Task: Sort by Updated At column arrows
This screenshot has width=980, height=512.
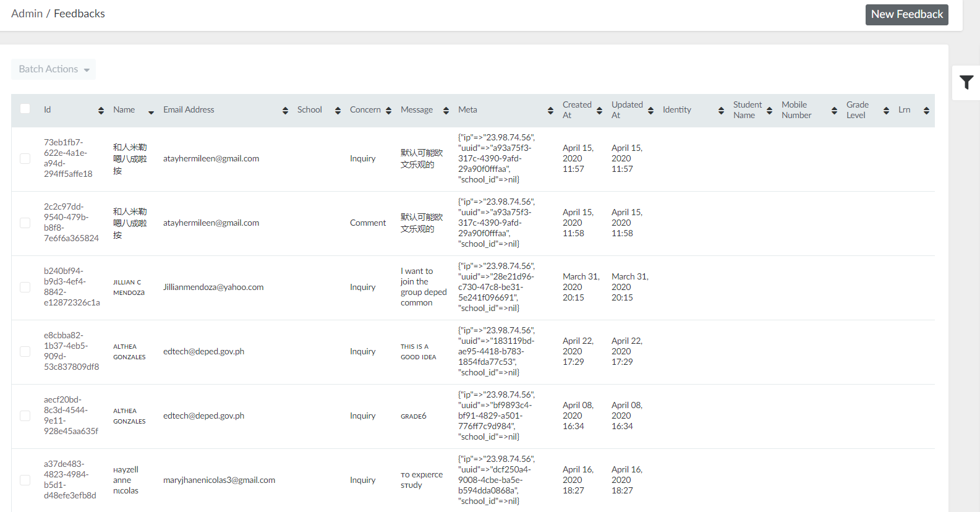Action: click(650, 111)
